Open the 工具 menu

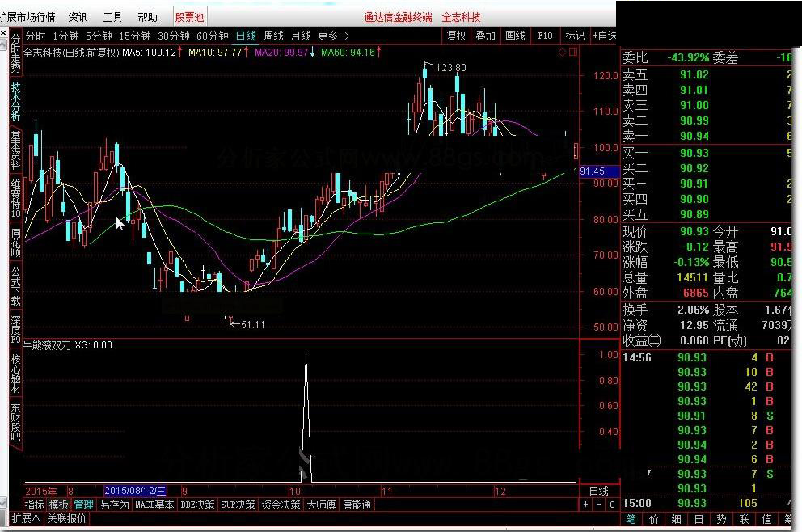click(x=112, y=18)
